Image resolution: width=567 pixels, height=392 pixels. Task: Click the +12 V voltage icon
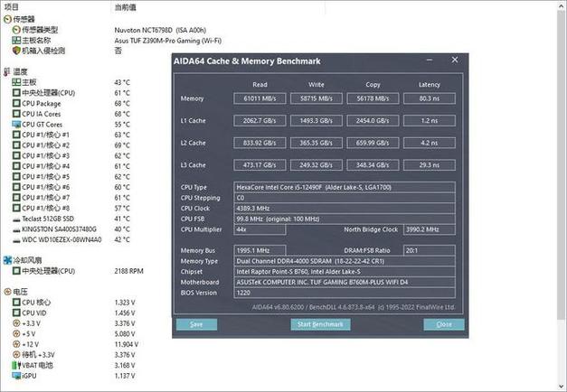click(16, 344)
